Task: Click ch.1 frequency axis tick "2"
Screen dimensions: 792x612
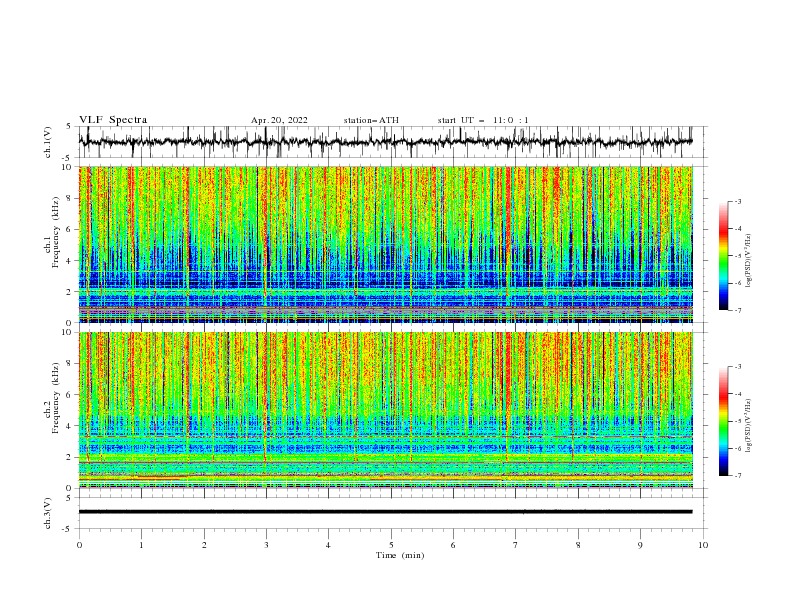Action: coord(71,292)
